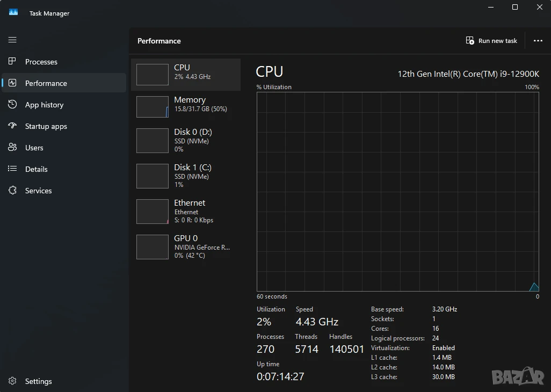Select the GPU 0 NVIDIA entry
This screenshot has width=551, height=392.
(x=185, y=247)
